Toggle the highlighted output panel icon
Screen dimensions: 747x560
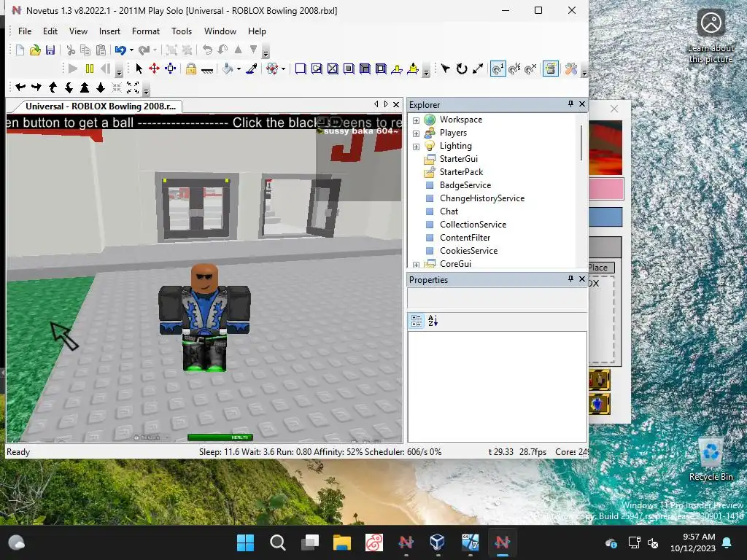point(550,69)
